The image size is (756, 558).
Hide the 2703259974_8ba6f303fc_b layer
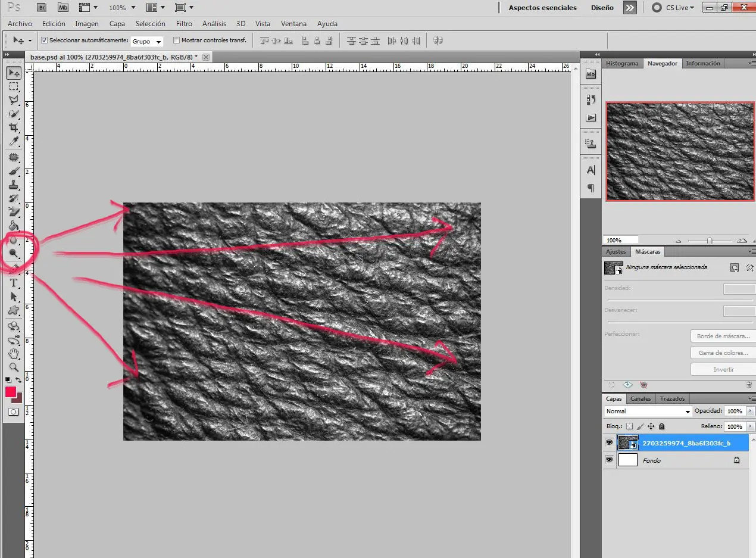[x=609, y=443]
